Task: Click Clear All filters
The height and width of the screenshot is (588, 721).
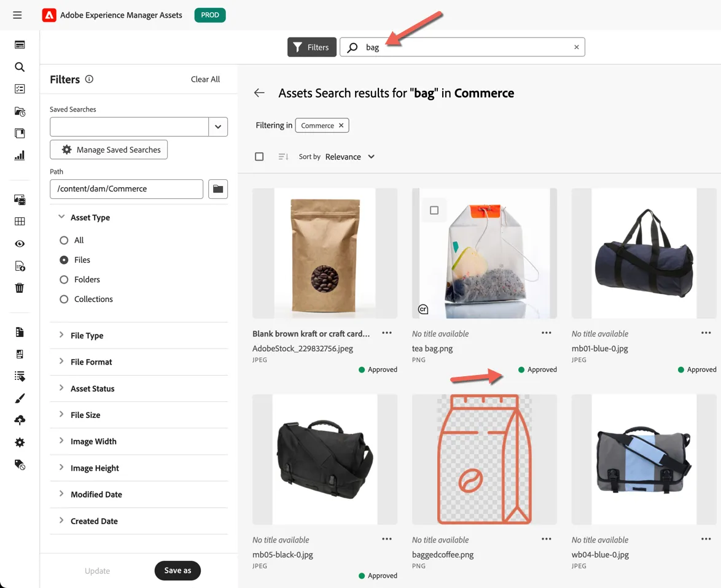Action: 205,79
